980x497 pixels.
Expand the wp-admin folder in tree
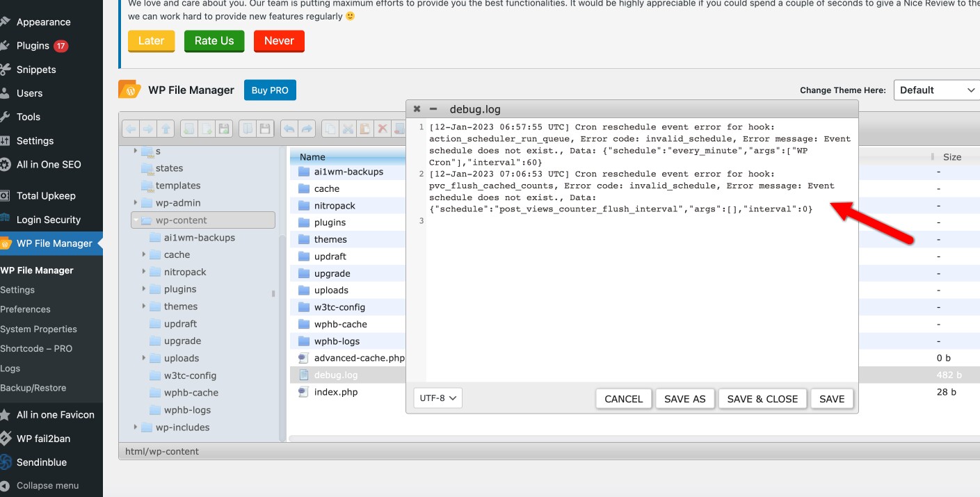click(136, 203)
